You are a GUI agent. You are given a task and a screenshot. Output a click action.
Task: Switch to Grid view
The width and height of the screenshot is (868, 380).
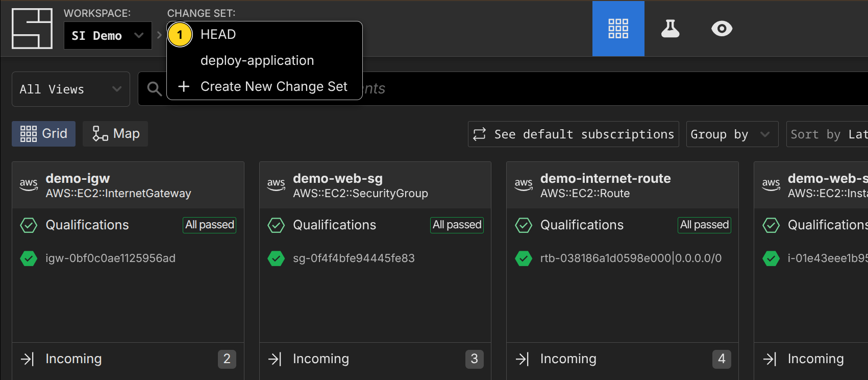[44, 134]
